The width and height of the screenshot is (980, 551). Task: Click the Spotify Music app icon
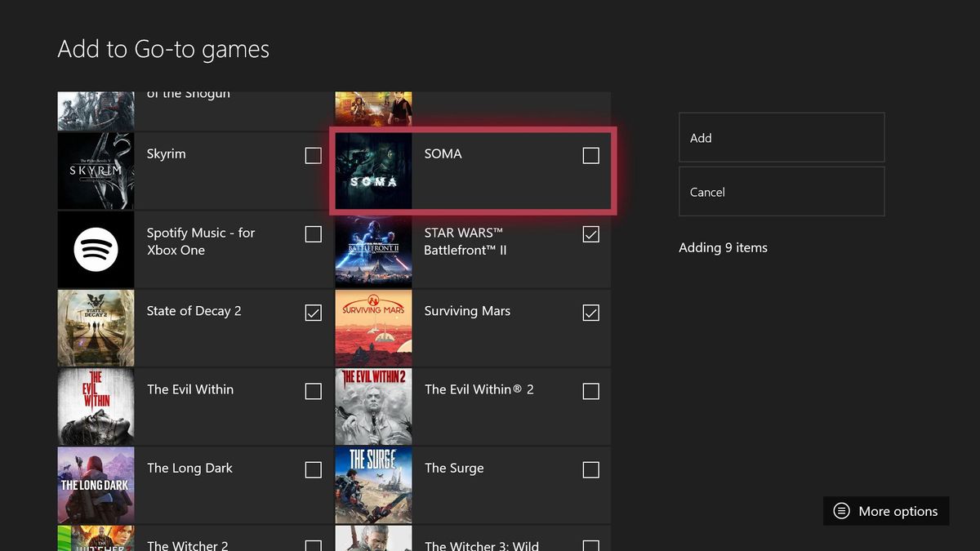point(95,250)
